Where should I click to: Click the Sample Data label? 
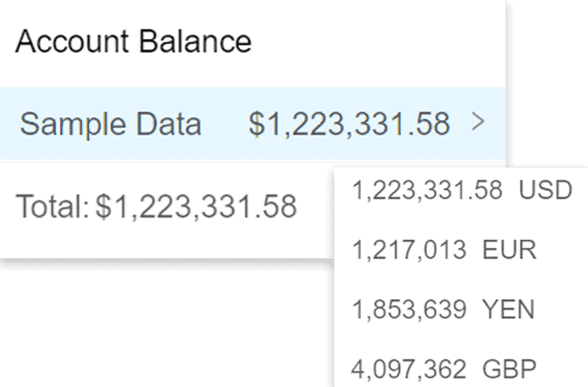pos(110,124)
